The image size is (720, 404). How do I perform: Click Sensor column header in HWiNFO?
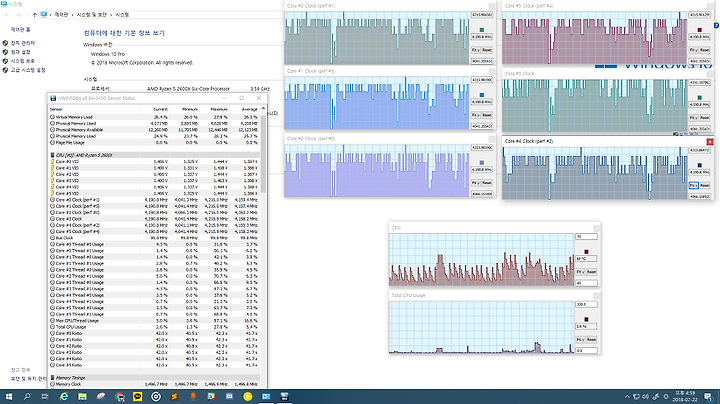click(x=56, y=109)
